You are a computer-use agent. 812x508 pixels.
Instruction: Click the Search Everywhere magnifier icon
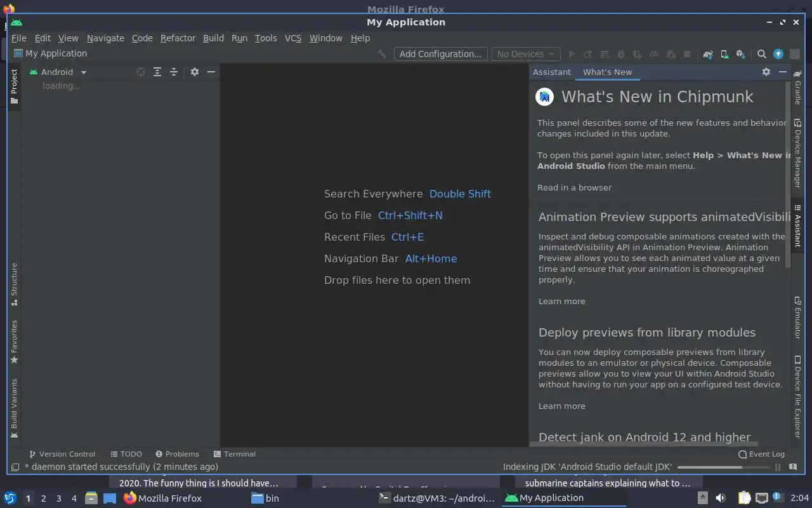762,54
